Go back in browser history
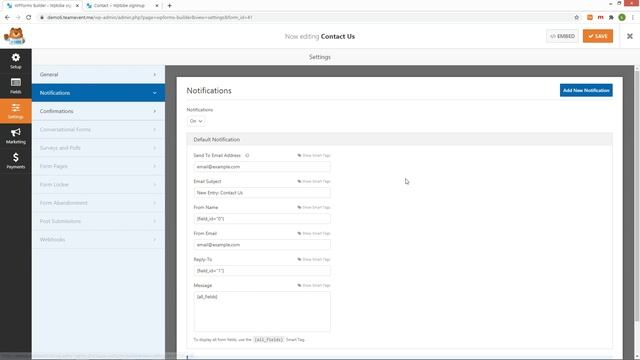Viewport: 640px width, 360px height. point(7,18)
